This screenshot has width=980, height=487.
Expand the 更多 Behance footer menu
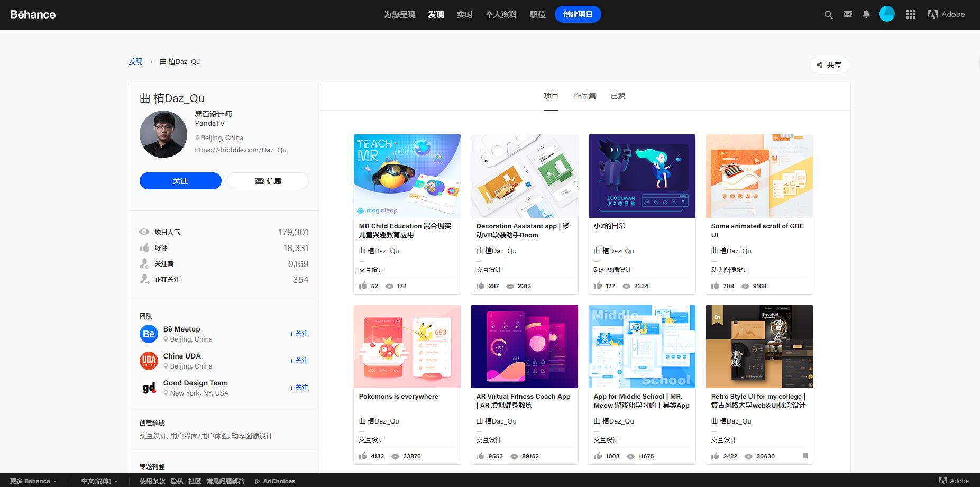tap(33, 481)
